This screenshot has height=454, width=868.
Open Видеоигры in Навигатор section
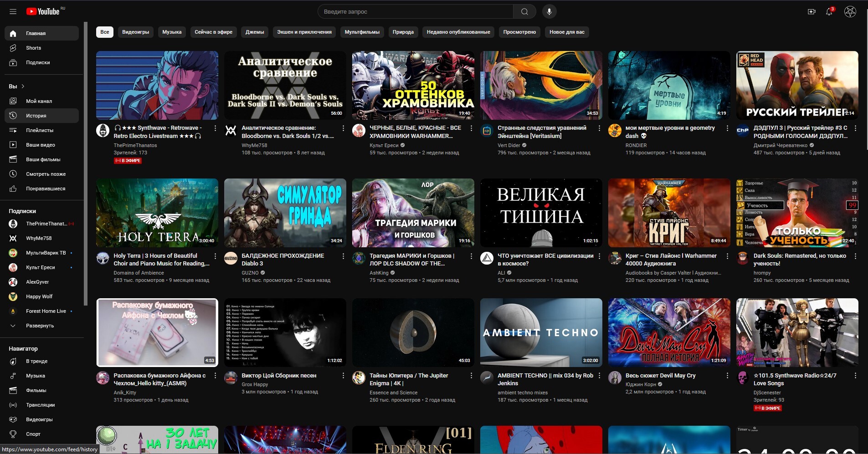(x=41, y=419)
